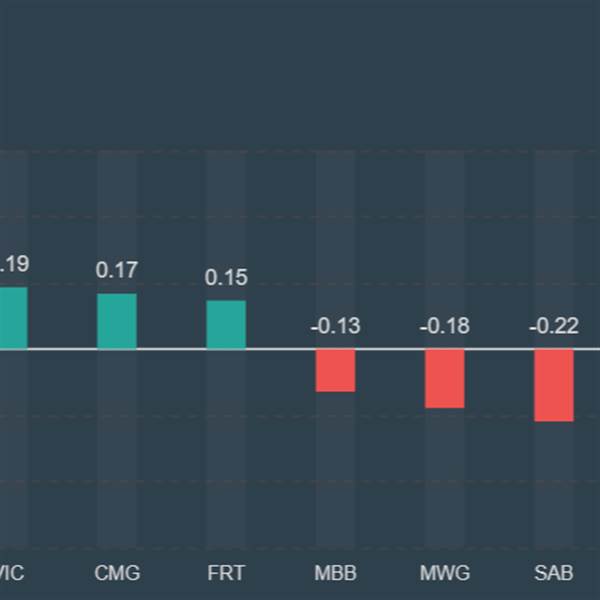The height and width of the screenshot is (600, 600).
Task: Click the CMG axis label
Action: point(117,573)
